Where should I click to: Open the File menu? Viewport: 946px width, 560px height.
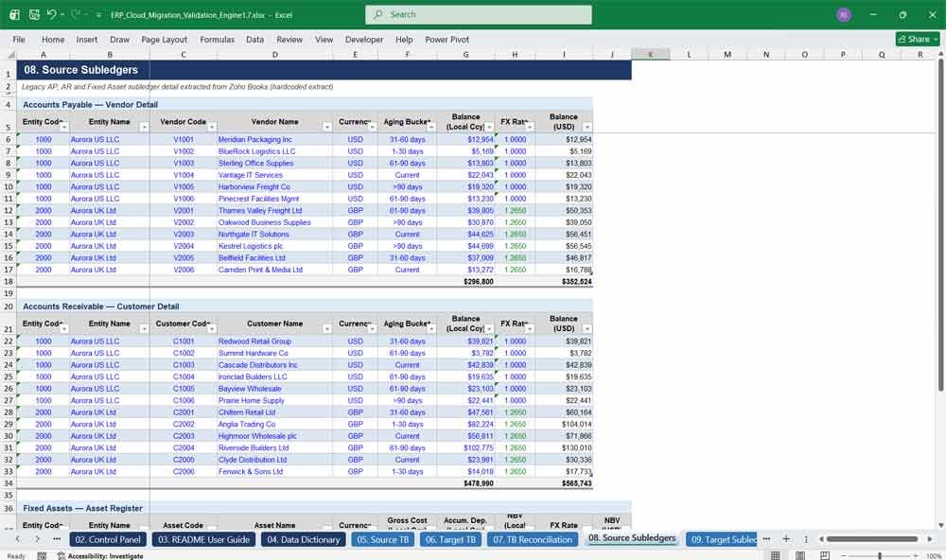coord(19,39)
